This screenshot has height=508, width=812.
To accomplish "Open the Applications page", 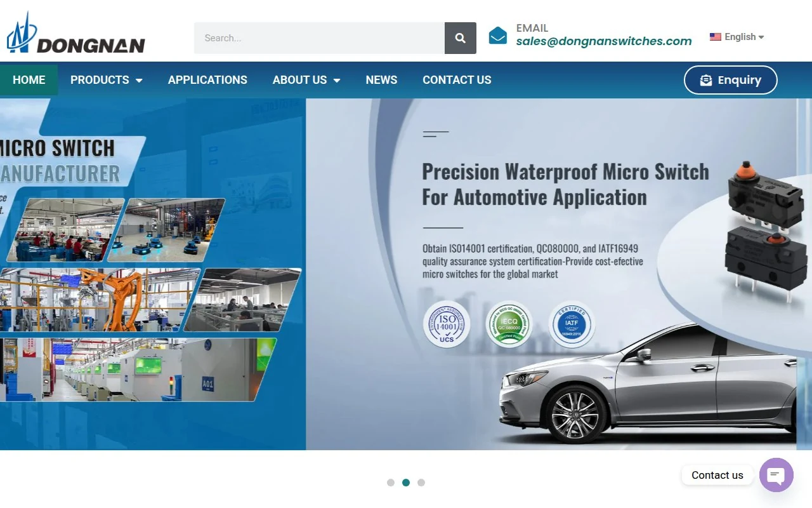I will tap(207, 80).
